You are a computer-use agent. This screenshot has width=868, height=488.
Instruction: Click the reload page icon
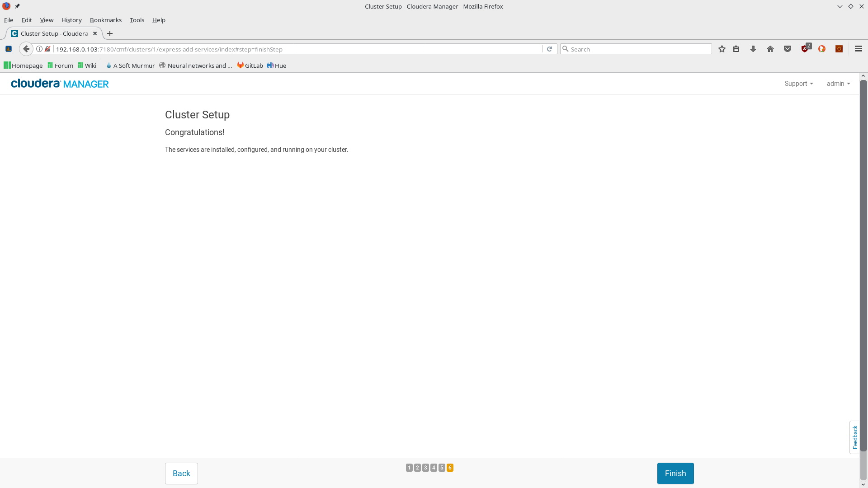tap(549, 49)
